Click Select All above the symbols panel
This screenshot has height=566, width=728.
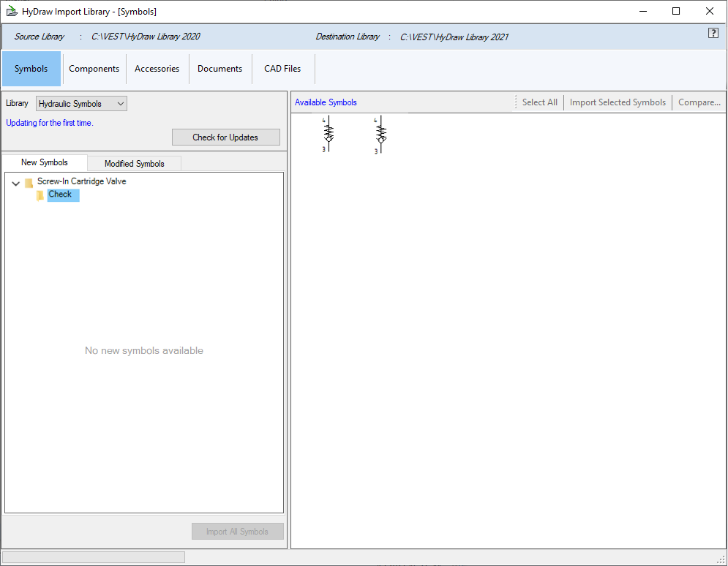coord(540,102)
